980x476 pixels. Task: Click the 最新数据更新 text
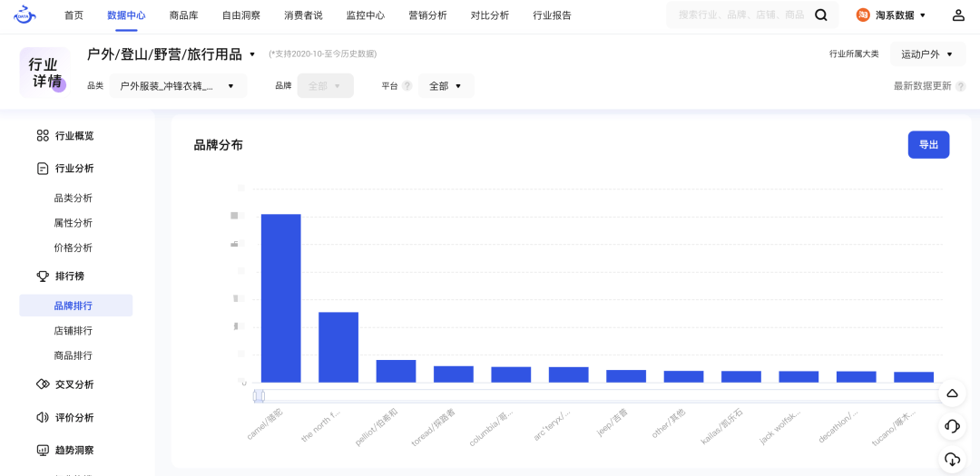click(923, 86)
